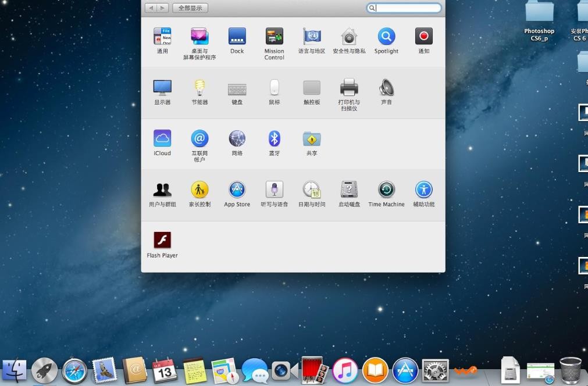Open Maps icon in the Dock

pos(224,371)
